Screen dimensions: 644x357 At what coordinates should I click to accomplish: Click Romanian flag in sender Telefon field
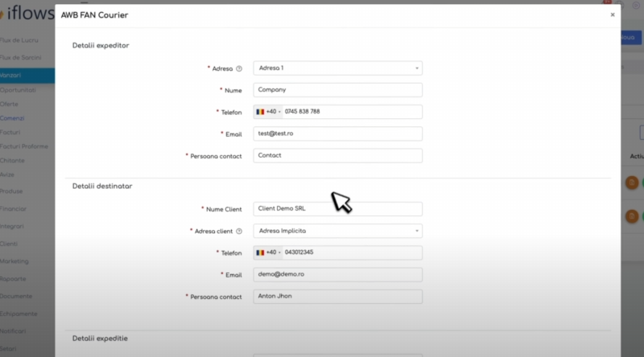(260, 112)
